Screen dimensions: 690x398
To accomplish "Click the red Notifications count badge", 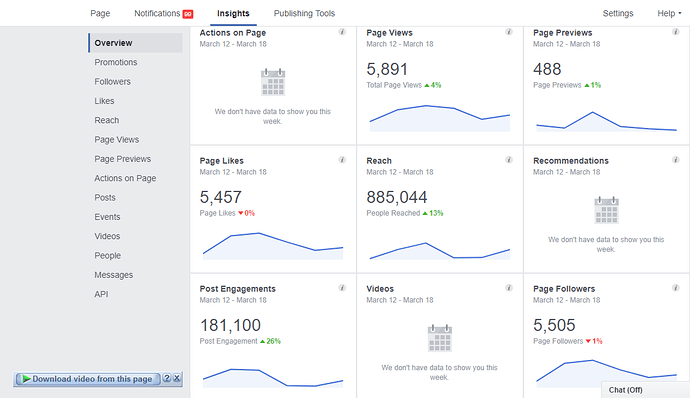I will [x=188, y=14].
